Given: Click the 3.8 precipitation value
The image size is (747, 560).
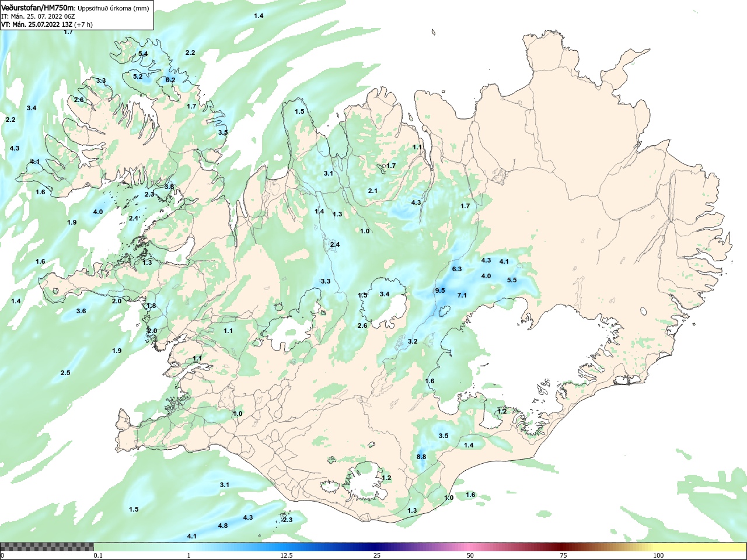Looking at the screenshot, I should (169, 187).
